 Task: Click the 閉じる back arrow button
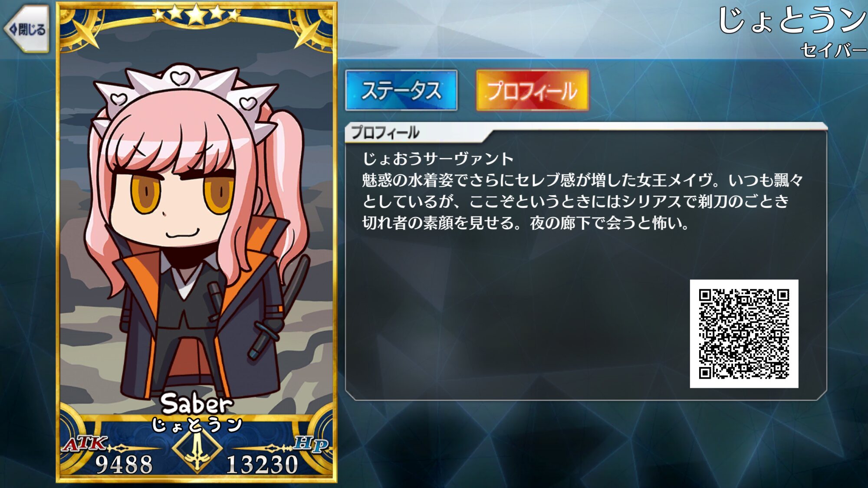pos(27,29)
